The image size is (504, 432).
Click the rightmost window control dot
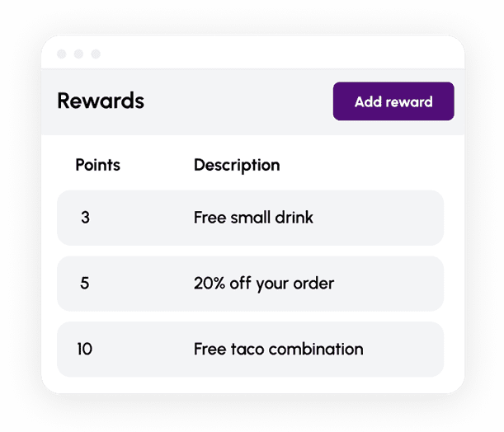coord(96,54)
